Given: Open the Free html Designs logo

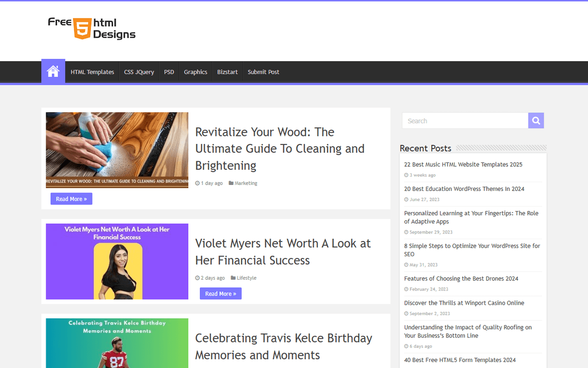Looking at the screenshot, I should 91,28.
